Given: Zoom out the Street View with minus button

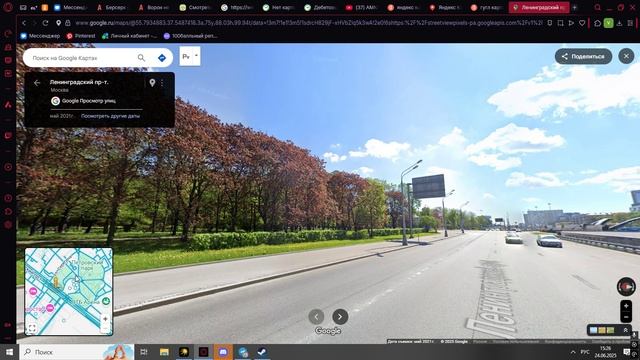Looking at the screenshot, I should [x=626, y=317].
